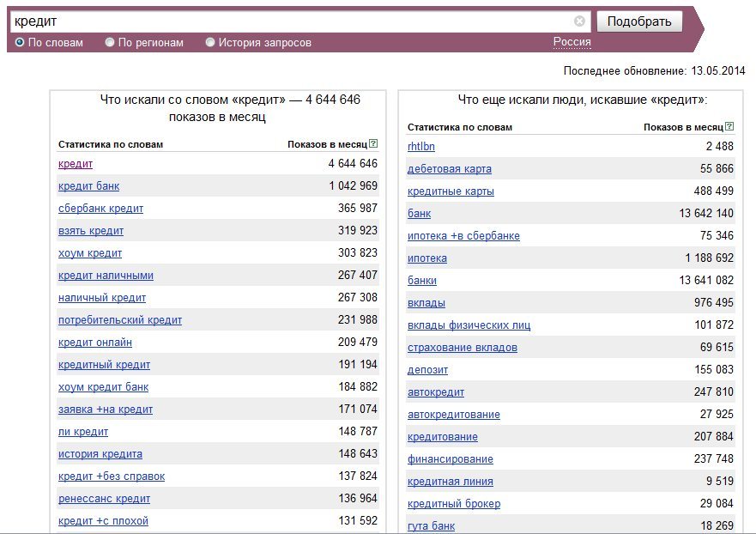Select the 'По словам' radio button
Image resolution: width=756 pixels, height=534 pixels.
(20, 42)
